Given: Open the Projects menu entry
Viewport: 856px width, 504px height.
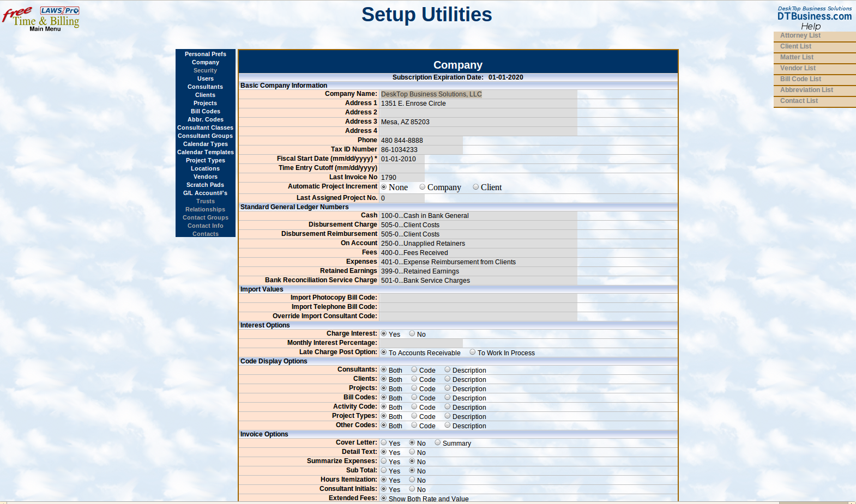Looking at the screenshot, I should pyautogui.click(x=206, y=103).
